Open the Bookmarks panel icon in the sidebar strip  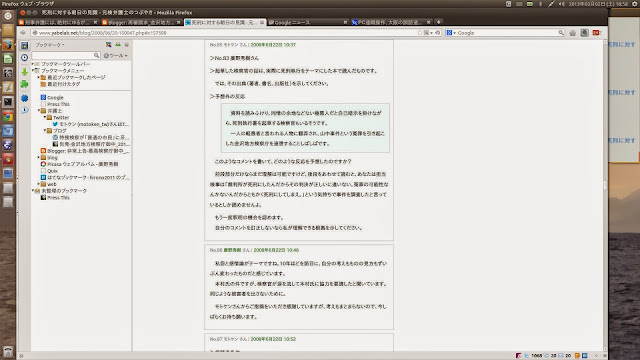click(x=24, y=45)
